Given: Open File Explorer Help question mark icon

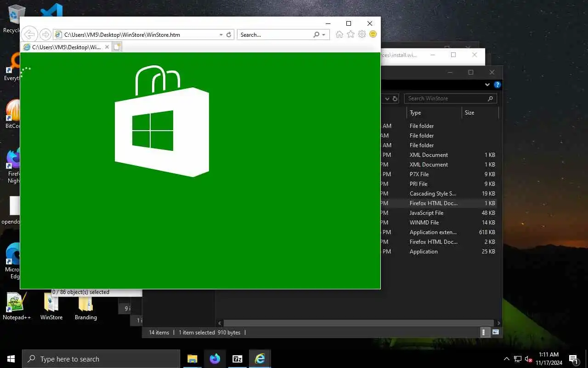Looking at the screenshot, I should [497, 85].
